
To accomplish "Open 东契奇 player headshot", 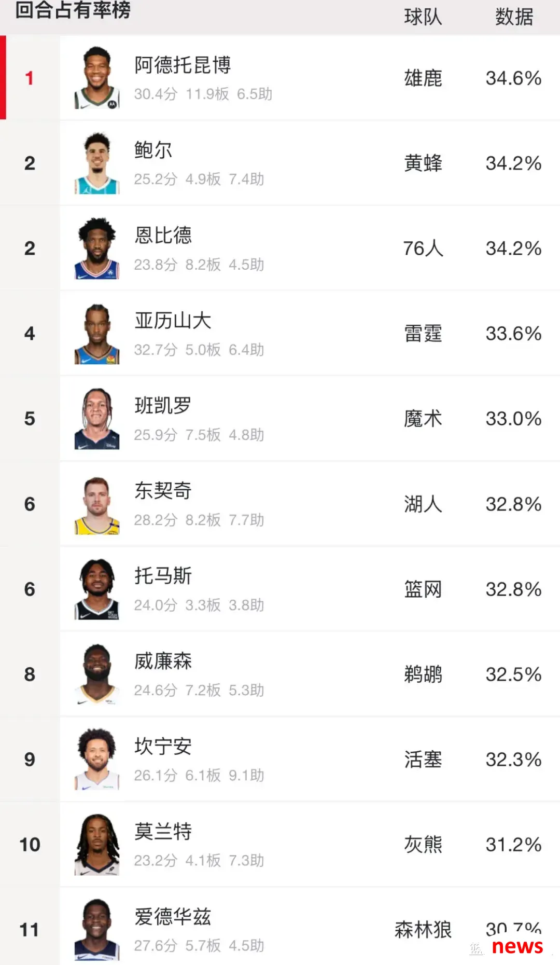I will [x=97, y=504].
